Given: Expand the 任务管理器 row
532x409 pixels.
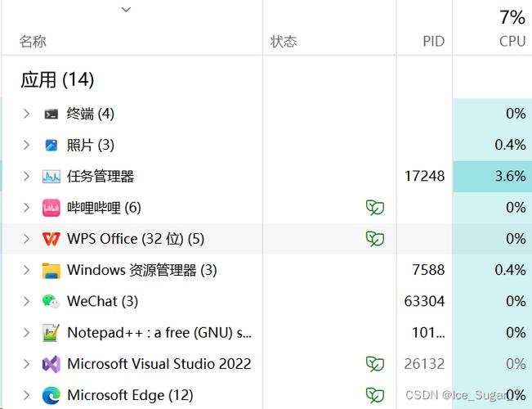Looking at the screenshot, I should pos(26,177).
